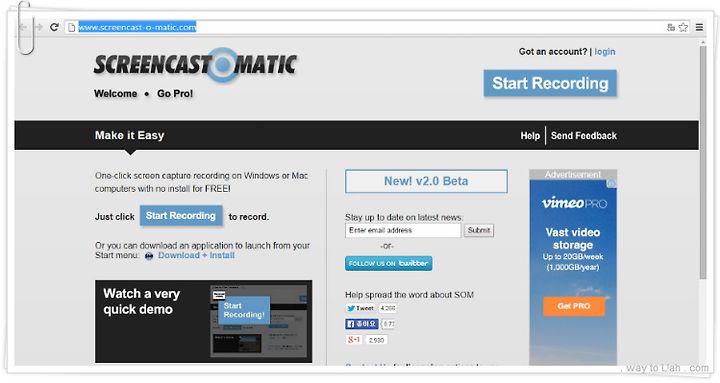Click the Download + Install link

(x=196, y=255)
